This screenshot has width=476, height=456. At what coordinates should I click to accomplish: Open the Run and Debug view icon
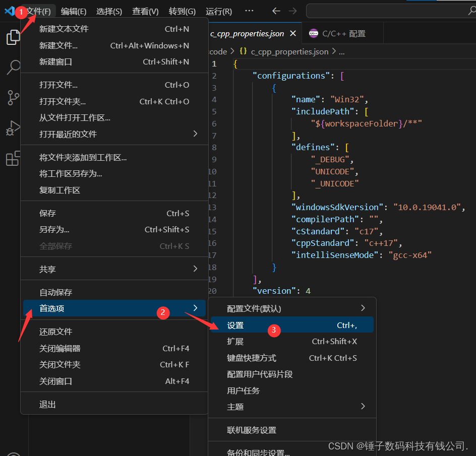point(13,128)
